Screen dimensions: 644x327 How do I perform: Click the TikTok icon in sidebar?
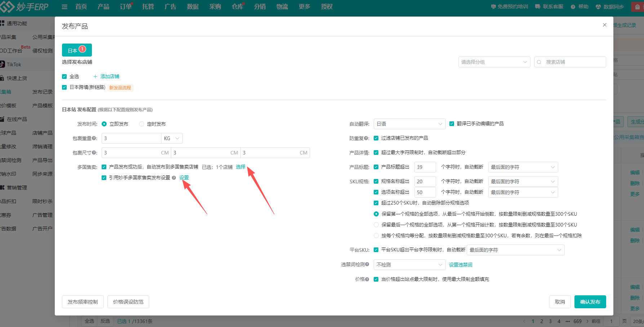(3, 64)
